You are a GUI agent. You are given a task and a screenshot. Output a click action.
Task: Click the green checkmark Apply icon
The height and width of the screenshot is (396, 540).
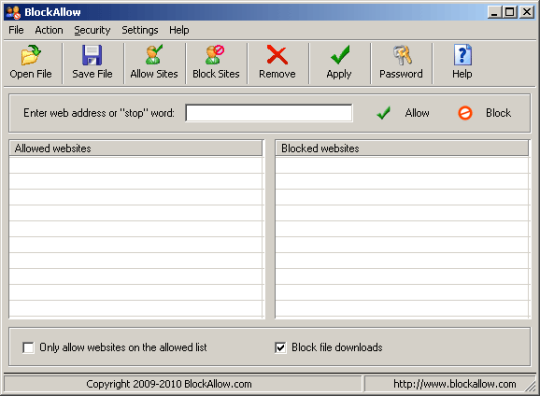(340, 55)
